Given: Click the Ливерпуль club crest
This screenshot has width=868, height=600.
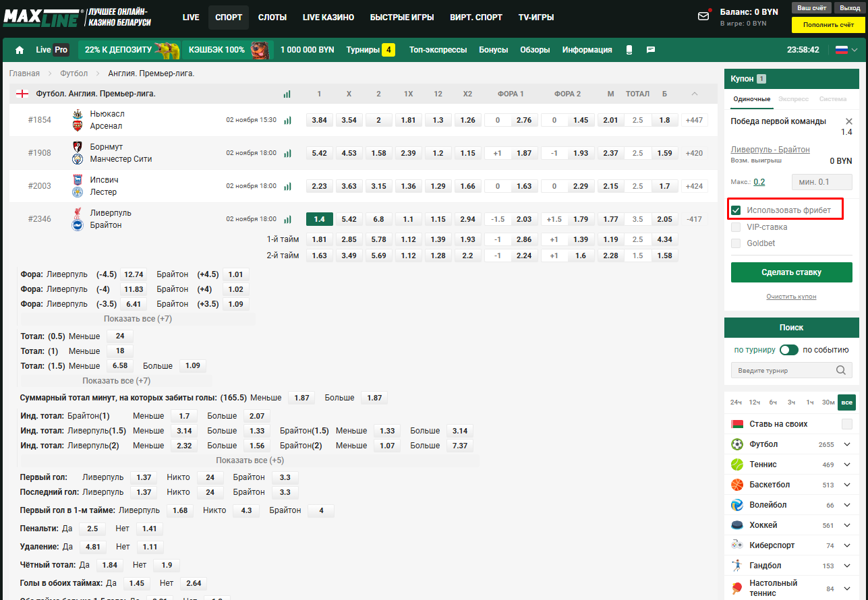Looking at the screenshot, I should coord(78,213).
